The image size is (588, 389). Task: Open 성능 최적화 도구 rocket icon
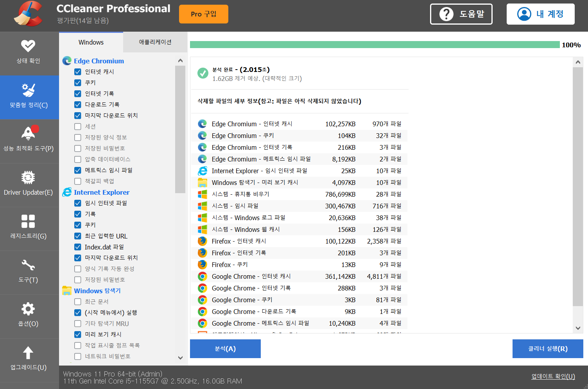[28, 134]
